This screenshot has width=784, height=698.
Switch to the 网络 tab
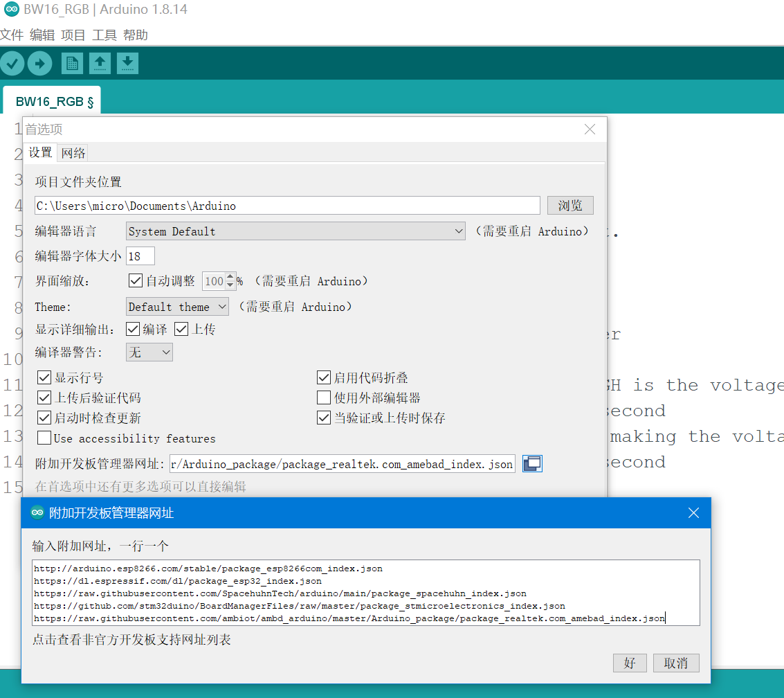pyautogui.click(x=73, y=152)
